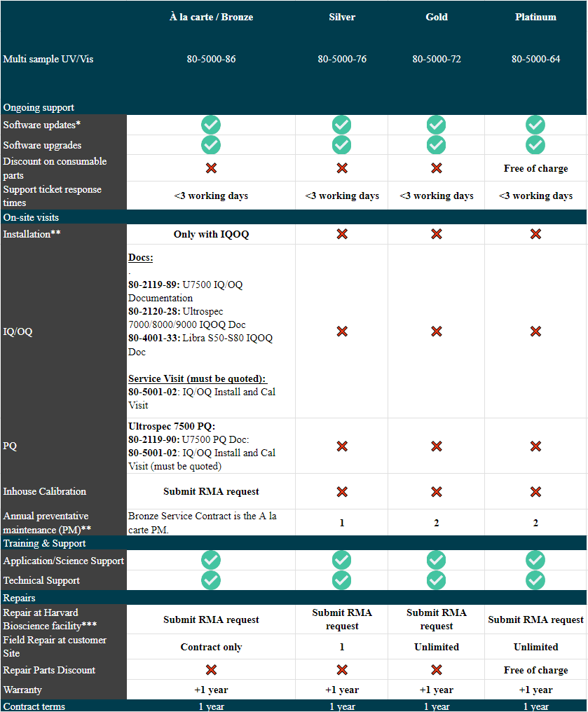Toggle the X for Platinum PQ
The image size is (588, 712).
click(x=535, y=446)
